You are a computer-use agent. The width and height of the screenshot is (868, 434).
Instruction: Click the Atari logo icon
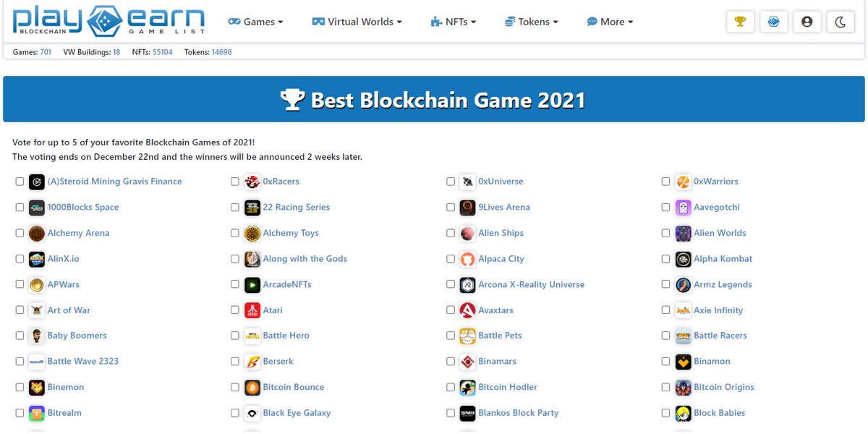pyautogui.click(x=252, y=310)
